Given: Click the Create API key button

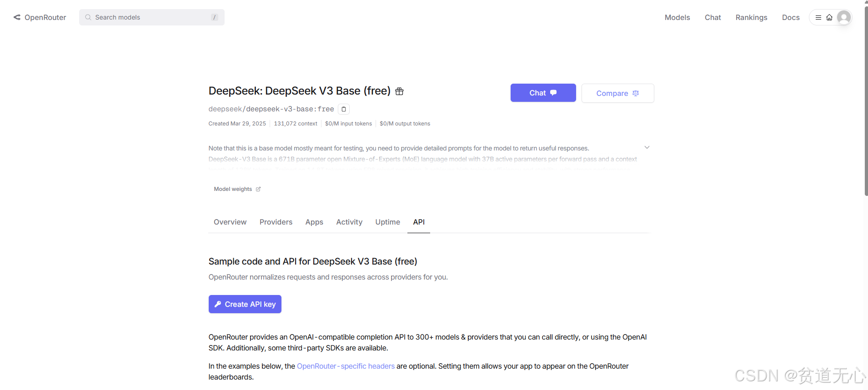Looking at the screenshot, I should (x=245, y=304).
